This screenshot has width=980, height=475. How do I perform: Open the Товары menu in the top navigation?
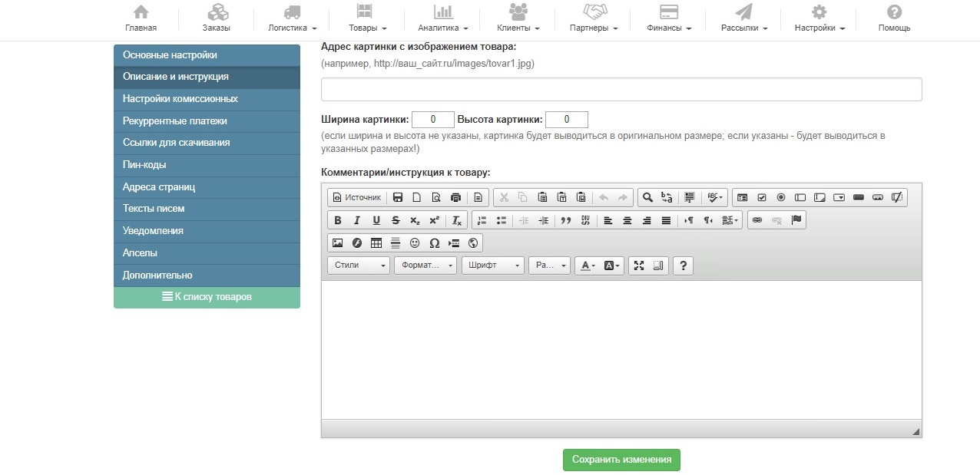(x=366, y=19)
